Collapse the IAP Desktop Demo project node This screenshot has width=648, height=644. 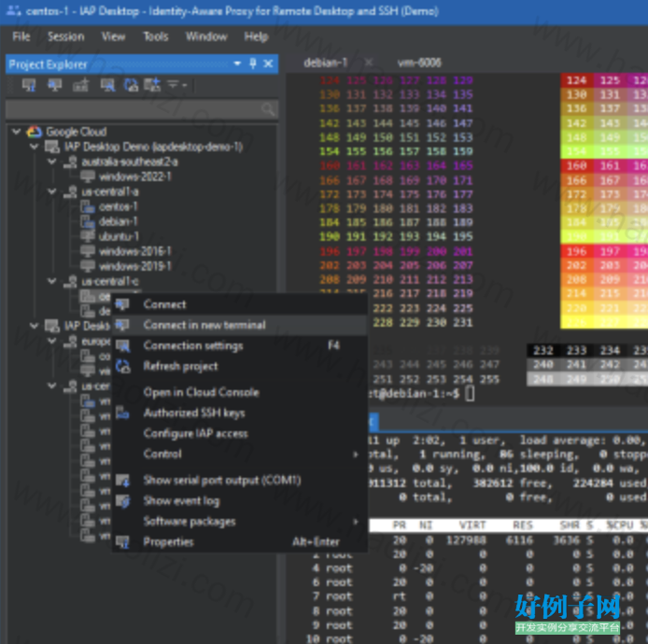(x=35, y=147)
